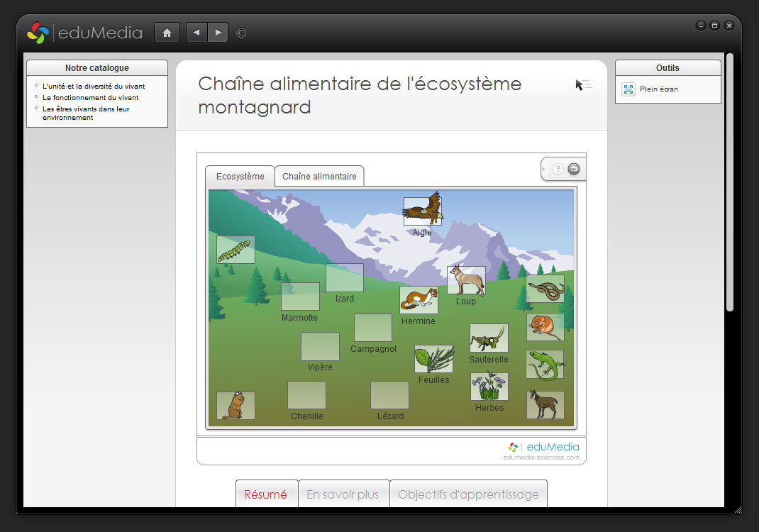Click the copyright symbol icon
The width and height of the screenshot is (759, 532).
tap(241, 33)
